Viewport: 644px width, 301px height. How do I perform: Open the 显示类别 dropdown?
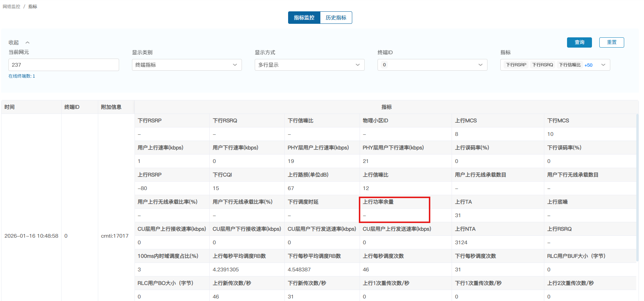187,65
